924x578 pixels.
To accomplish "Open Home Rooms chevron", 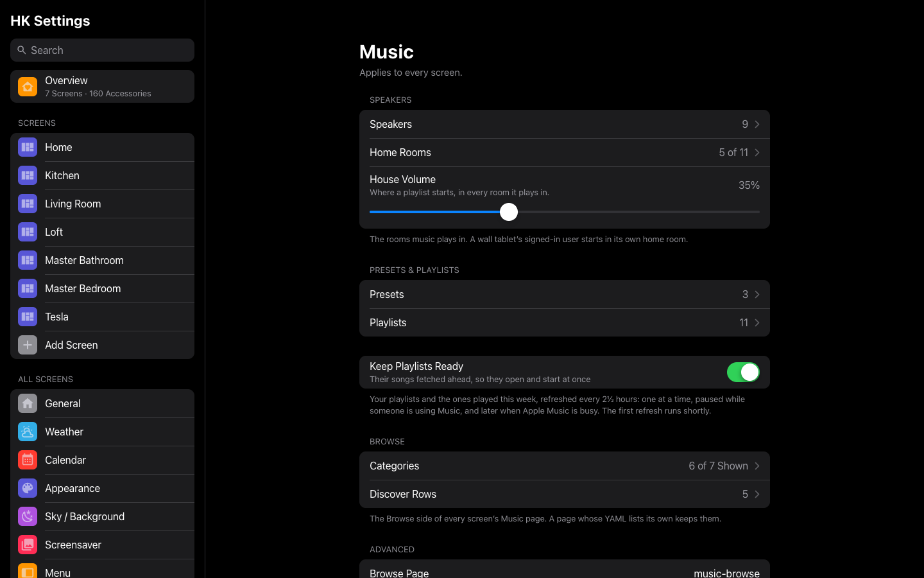I will tap(757, 152).
